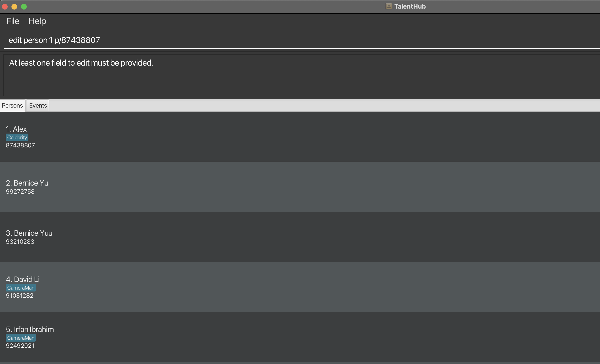The height and width of the screenshot is (364, 600).
Task: Click David Li's CameraMan tag
Action: click(x=21, y=288)
